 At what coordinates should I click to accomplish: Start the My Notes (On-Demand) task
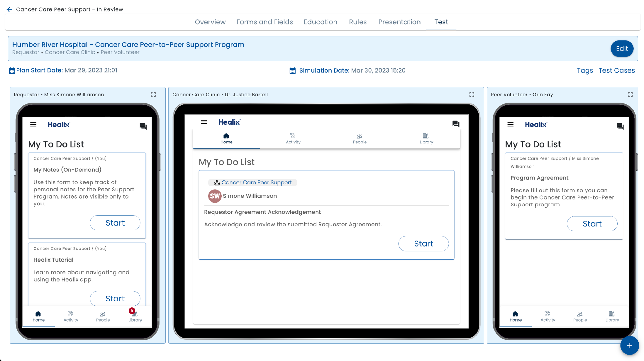point(115,223)
